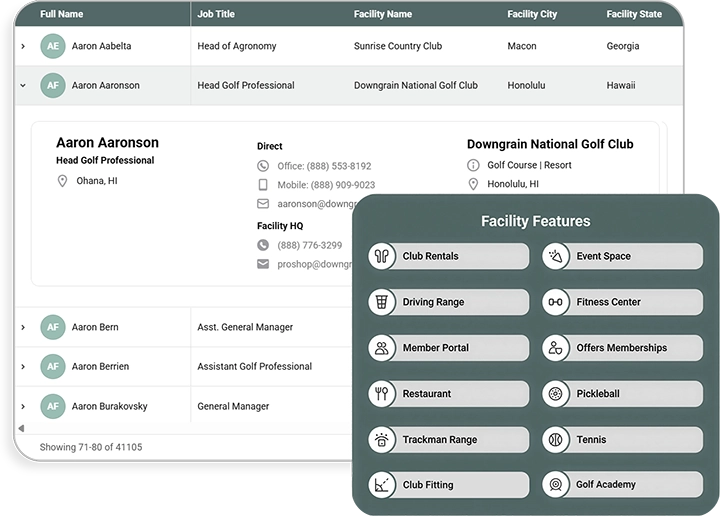The width and height of the screenshot is (720, 516).
Task: Click the Driving Range basket icon
Action: click(382, 302)
